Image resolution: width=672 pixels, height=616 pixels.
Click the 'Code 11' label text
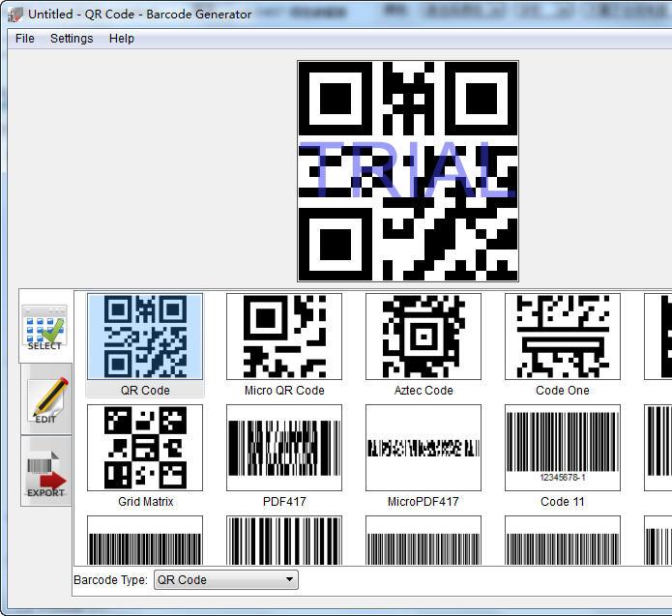point(563,501)
